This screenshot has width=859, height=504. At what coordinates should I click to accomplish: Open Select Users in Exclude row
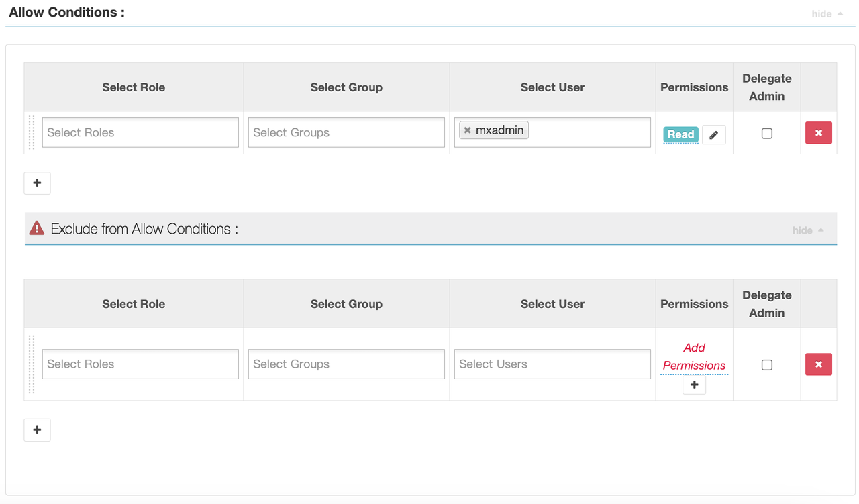click(x=552, y=364)
